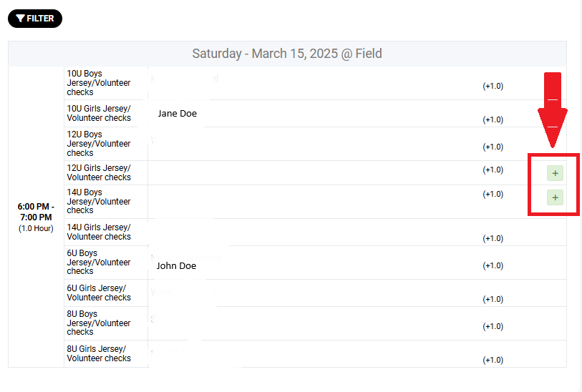582x392 pixels.
Task: Select the 10U Girls Jersey/Volunteer checks shift
Action: pyautogui.click(x=99, y=113)
